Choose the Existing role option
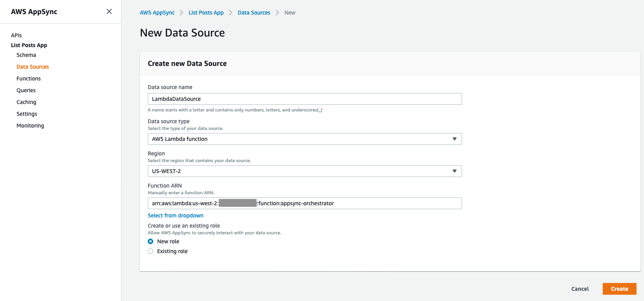 [150, 251]
